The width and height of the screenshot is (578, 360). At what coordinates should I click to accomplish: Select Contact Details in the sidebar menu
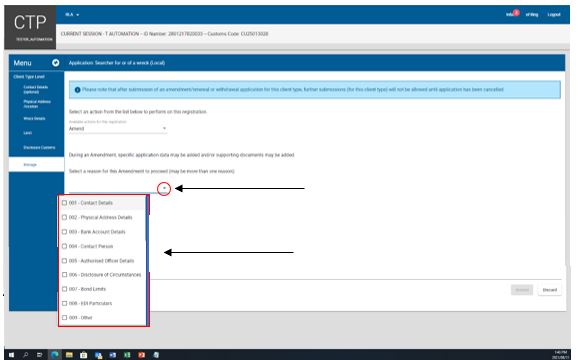click(35, 90)
